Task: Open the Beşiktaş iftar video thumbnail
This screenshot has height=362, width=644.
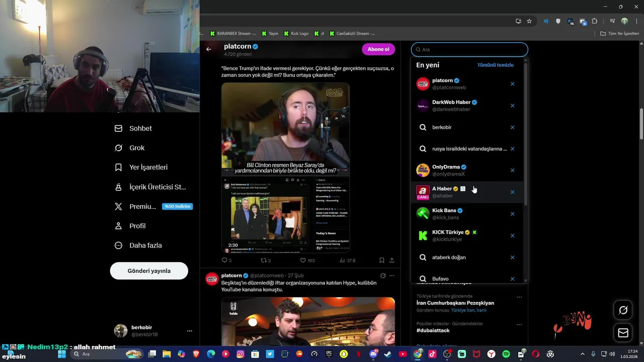Action: (x=308, y=322)
